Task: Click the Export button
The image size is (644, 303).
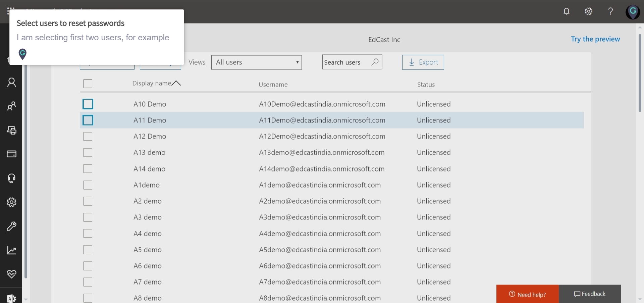Action: click(423, 62)
